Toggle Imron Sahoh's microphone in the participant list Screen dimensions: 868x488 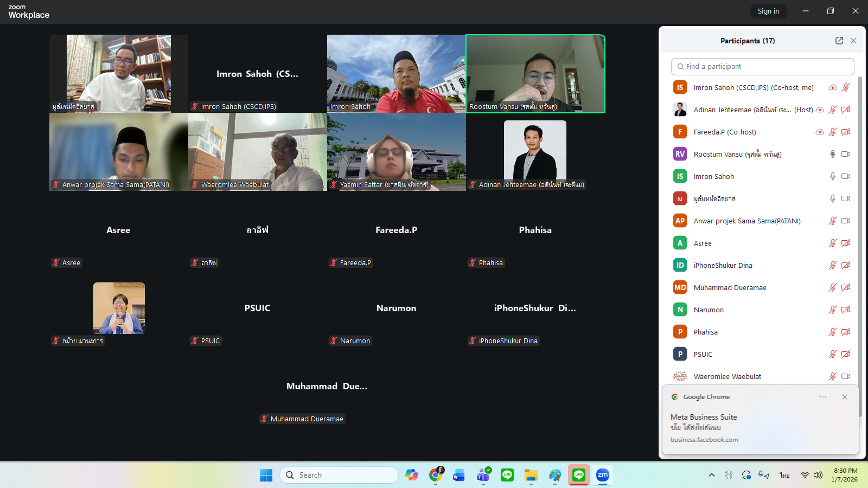coord(832,176)
